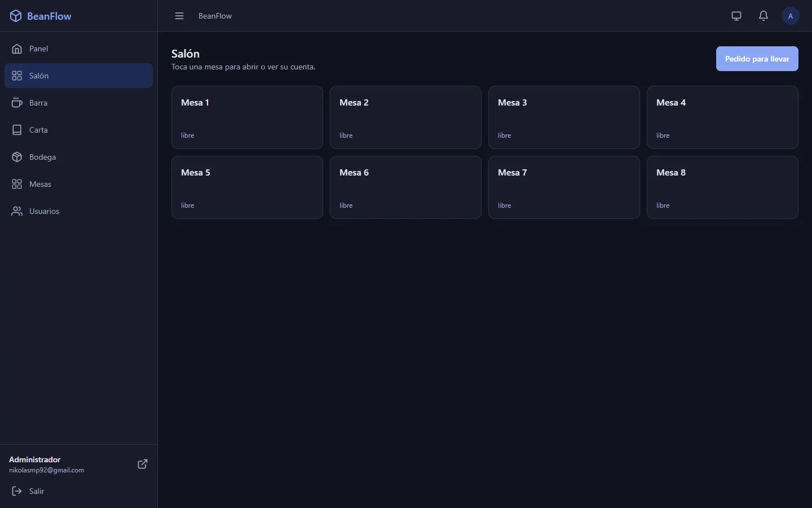Open the Mesa 2 table card
The width and height of the screenshot is (812, 508).
(405, 117)
